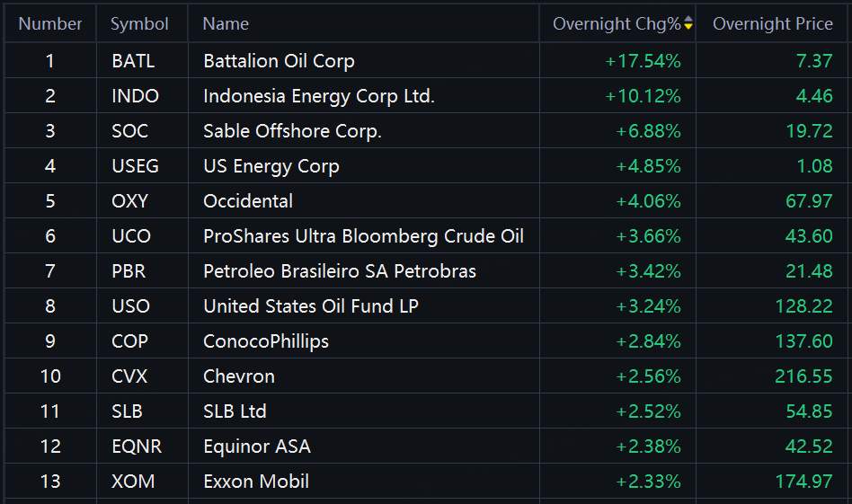The height and width of the screenshot is (504, 852).
Task: Click Battalion Oil's +17.54% change value
Action: tap(643, 61)
